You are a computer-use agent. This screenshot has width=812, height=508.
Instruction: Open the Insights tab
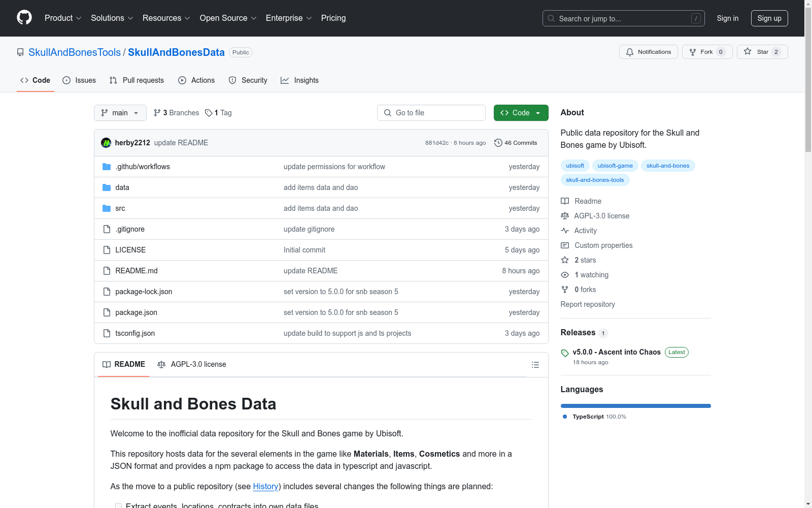click(300, 80)
